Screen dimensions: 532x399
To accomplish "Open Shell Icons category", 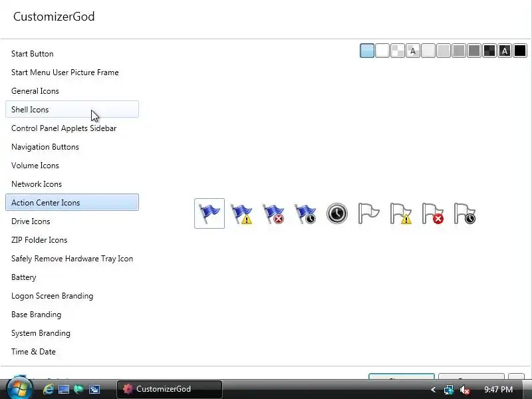I will point(72,109).
